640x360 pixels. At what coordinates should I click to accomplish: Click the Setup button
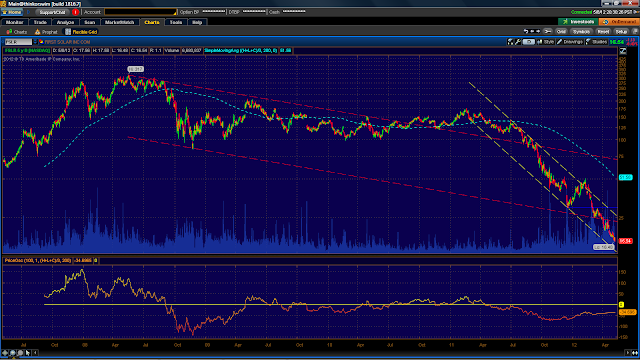621,31
